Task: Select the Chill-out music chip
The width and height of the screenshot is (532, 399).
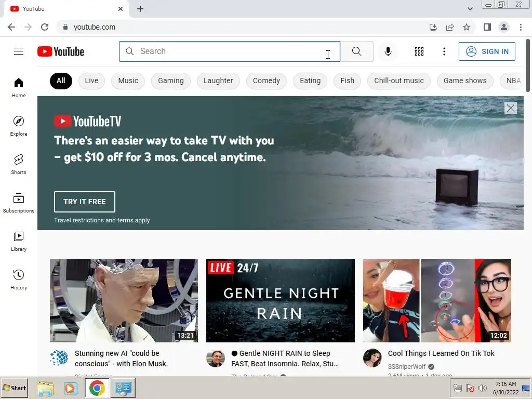Action: click(398, 81)
